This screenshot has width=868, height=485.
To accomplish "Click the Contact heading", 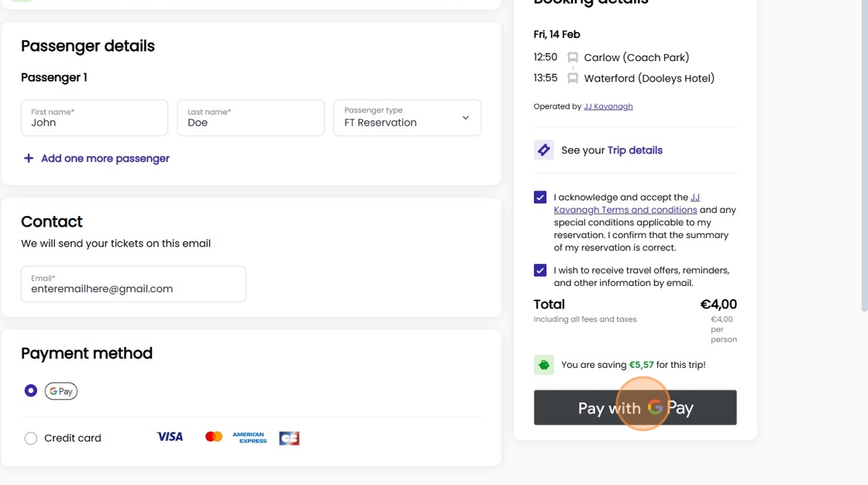I will pyautogui.click(x=51, y=222).
